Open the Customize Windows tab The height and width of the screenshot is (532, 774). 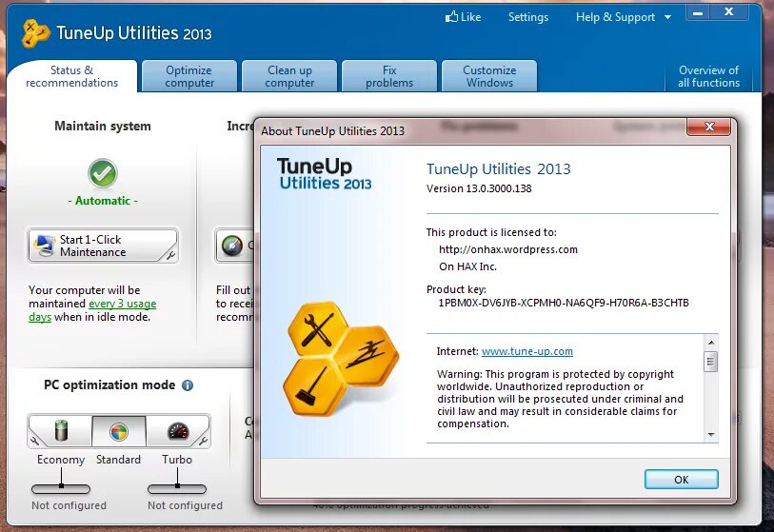489,76
